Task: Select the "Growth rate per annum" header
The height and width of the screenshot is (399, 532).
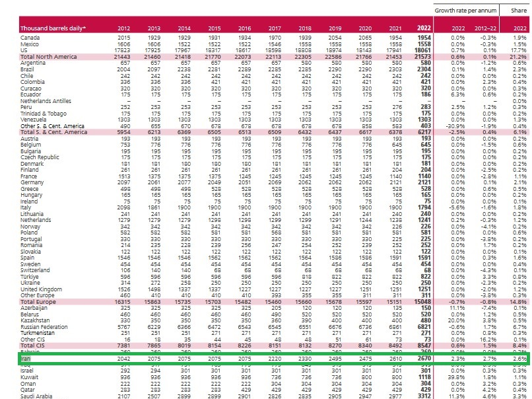Action: click(466, 11)
